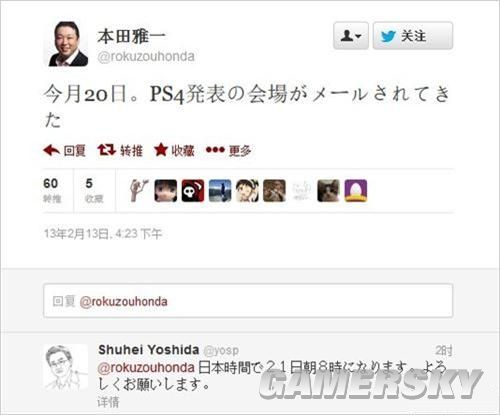
Task: Expand the 详情 details link under the reply
Action: [108, 402]
